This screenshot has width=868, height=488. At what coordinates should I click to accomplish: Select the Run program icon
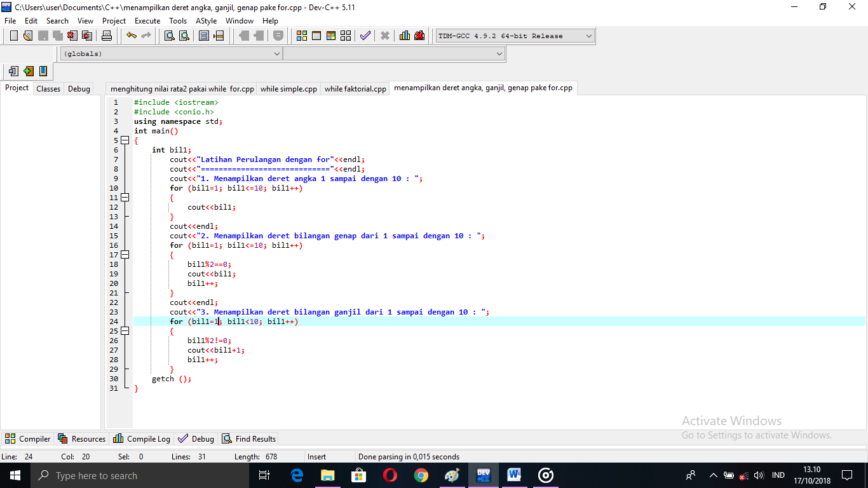(x=316, y=36)
